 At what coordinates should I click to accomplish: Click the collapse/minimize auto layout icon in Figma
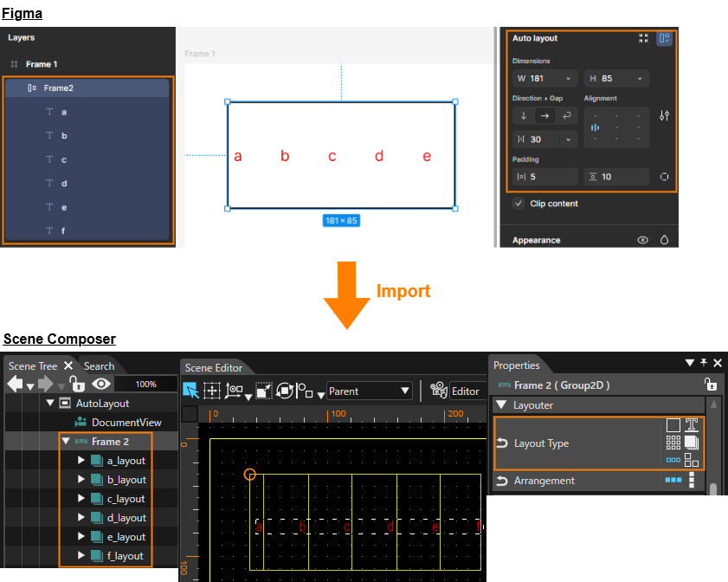[643, 38]
